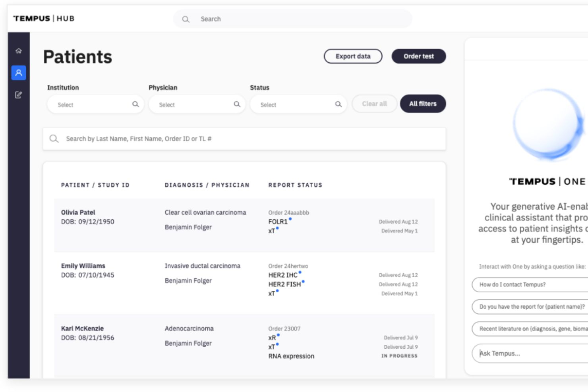Screen dimensions: 588x392
Task: Click the Status filter search icon
Action: (338, 104)
